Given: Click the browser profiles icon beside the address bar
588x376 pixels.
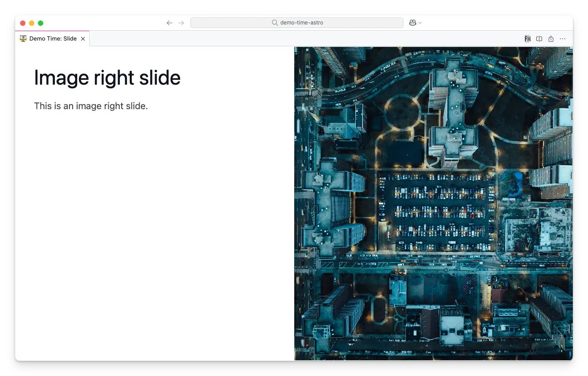Looking at the screenshot, I should coord(412,23).
